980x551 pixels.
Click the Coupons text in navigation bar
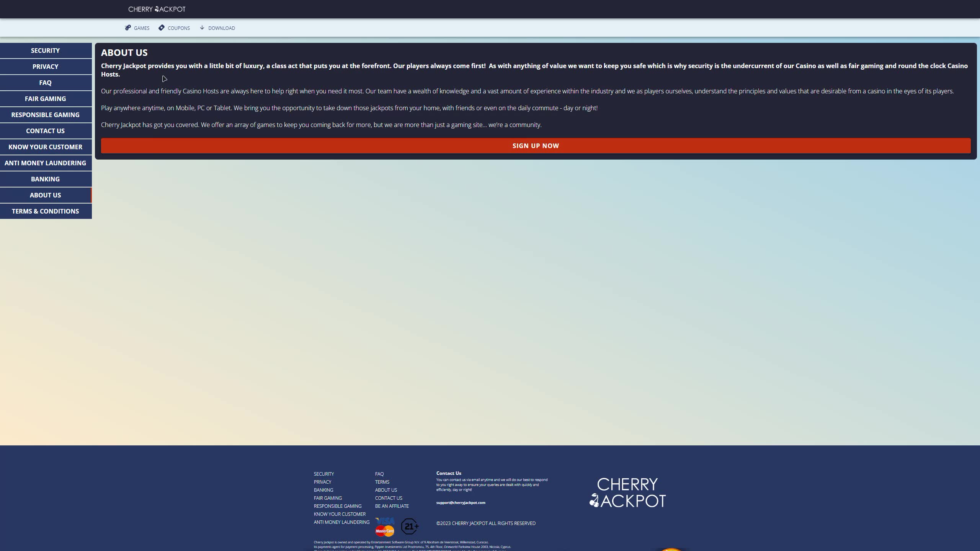point(178,28)
